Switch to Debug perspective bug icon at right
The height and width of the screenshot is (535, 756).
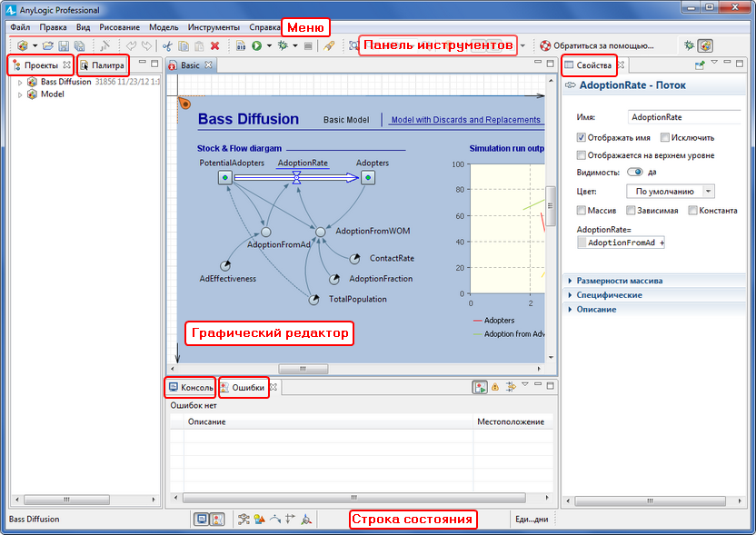[x=689, y=45]
